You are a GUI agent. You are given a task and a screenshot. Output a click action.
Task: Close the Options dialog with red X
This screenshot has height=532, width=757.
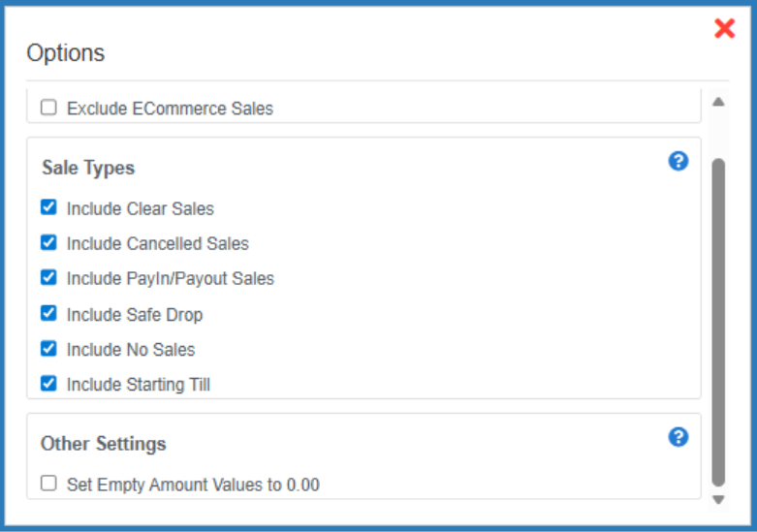click(724, 29)
